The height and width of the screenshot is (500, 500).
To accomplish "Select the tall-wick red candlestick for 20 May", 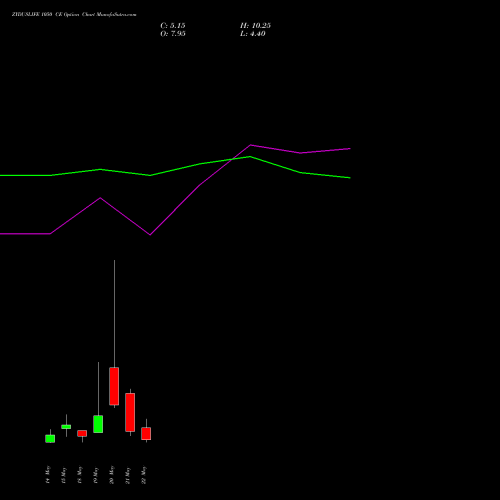I will [x=114, y=386].
